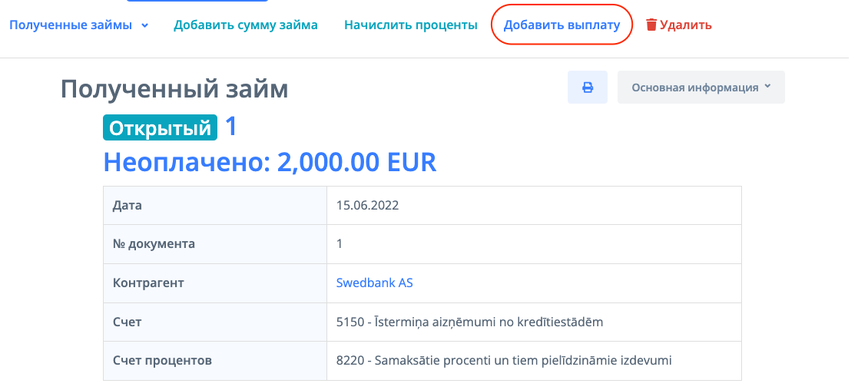Click the 8220 interest account value
Screen dimensions: 868x390
(x=504, y=360)
